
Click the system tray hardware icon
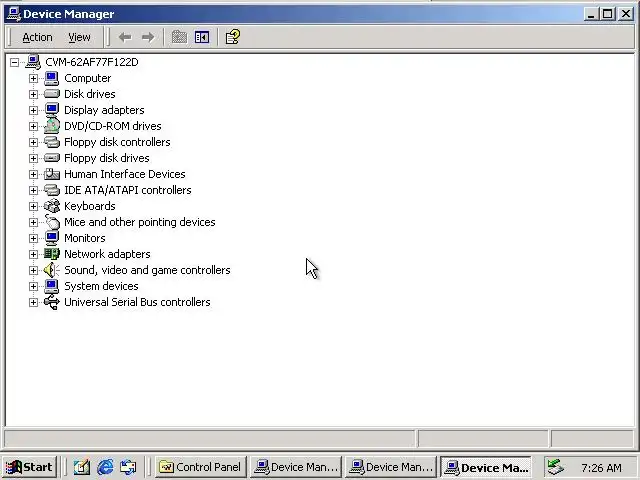coord(555,467)
